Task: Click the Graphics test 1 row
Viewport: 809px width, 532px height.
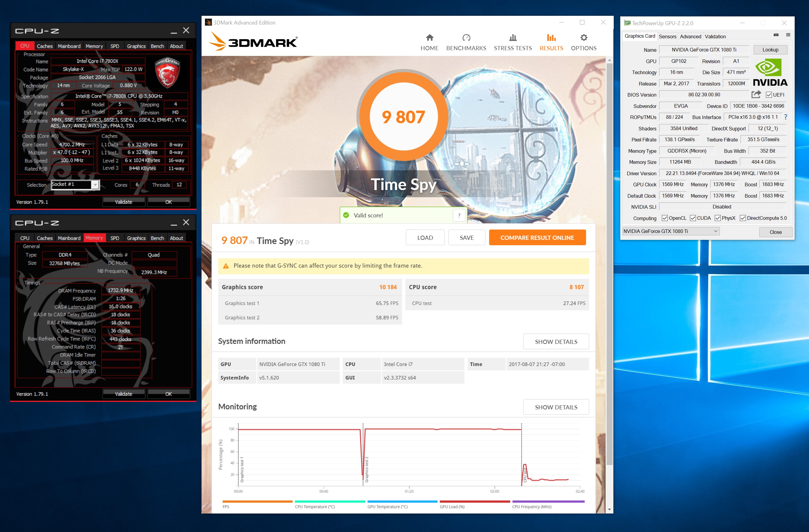Action: [310, 303]
